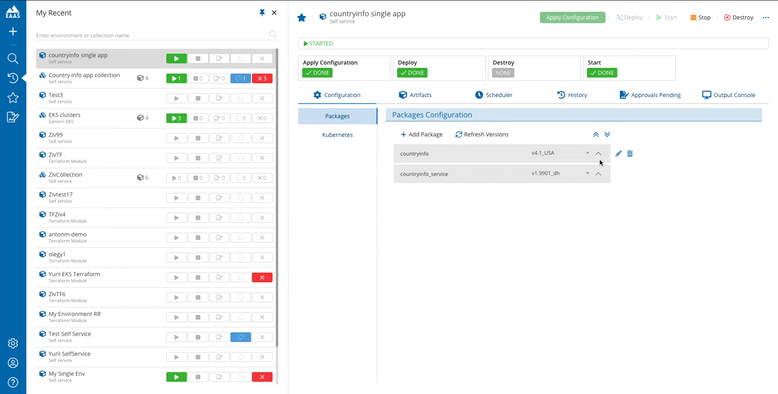Click the green start button for countryinfo single app

tap(176, 59)
